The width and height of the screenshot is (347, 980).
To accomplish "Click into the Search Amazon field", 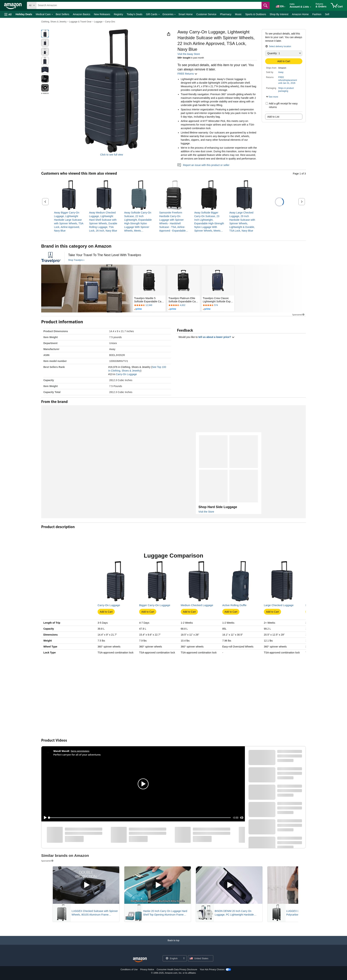I will tap(149, 5).
